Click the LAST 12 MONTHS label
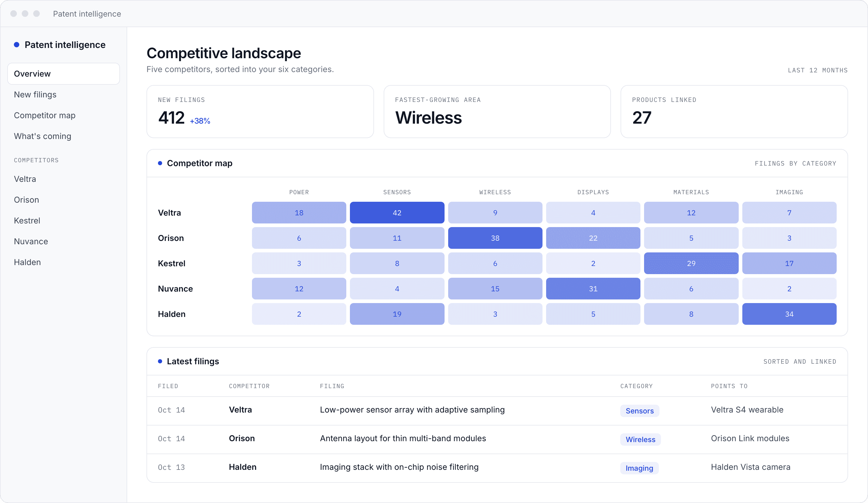Image resolution: width=868 pixels, height=503 pixels. coord(818,70)
